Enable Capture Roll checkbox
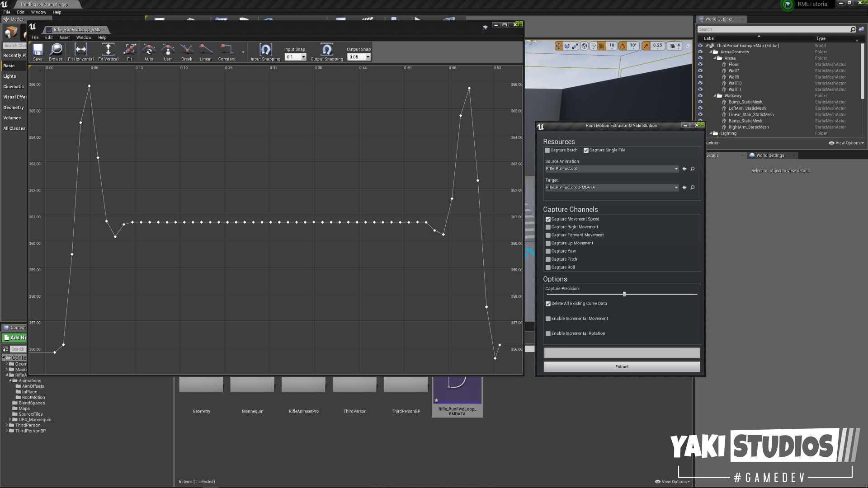 548,267
